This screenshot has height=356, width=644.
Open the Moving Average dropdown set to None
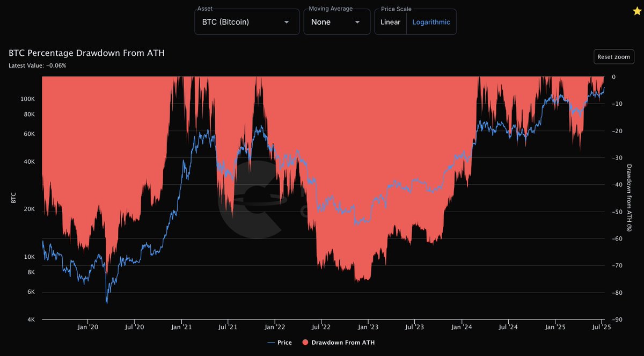[337, 22]
